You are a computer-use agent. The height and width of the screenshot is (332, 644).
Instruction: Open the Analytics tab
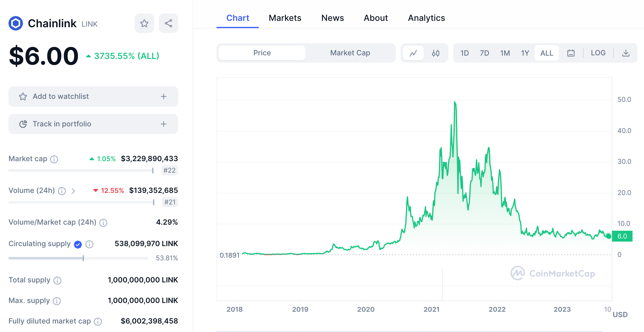pos(426,18)
